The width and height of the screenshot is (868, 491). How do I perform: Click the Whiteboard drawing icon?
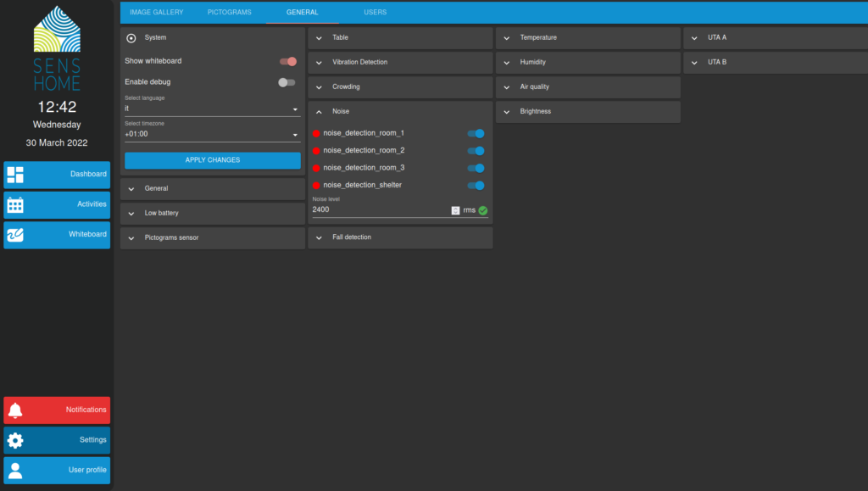pyautogui.click(x=15, y=235)
